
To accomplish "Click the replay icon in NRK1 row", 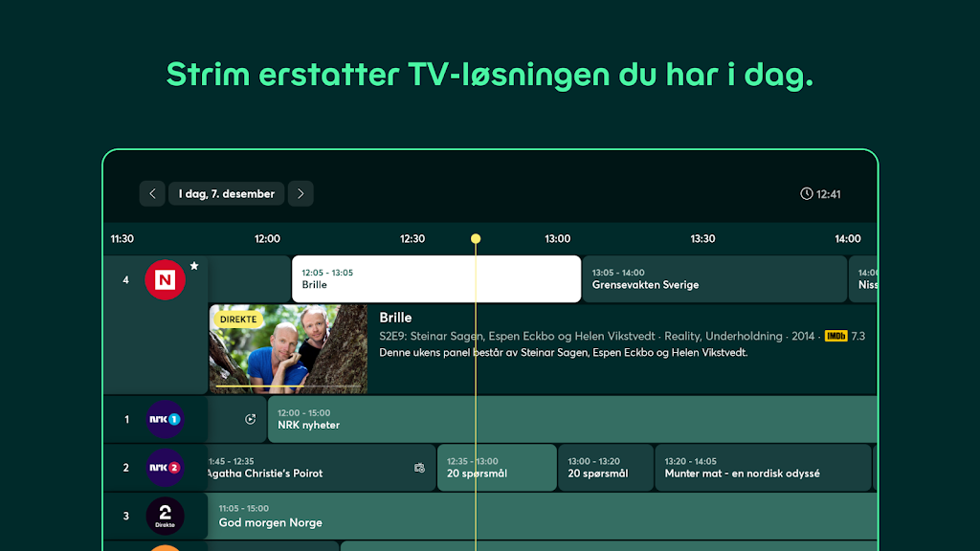I will [251, 419].
